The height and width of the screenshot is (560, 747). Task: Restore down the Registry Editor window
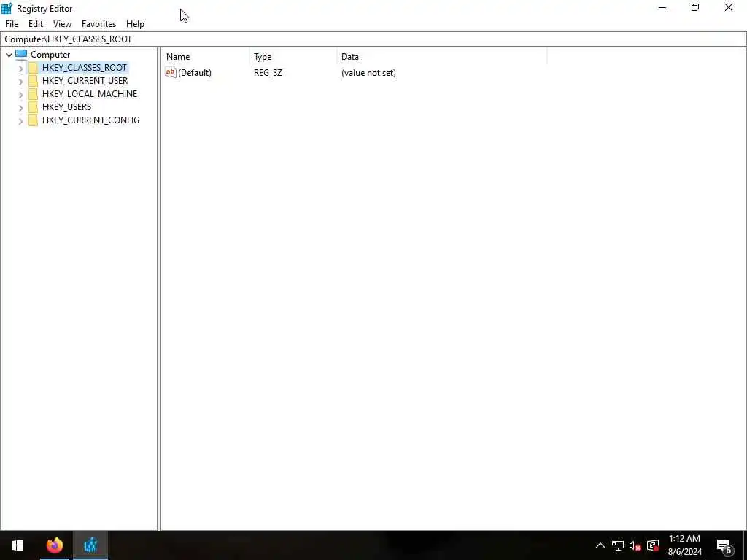coord(695,8)
